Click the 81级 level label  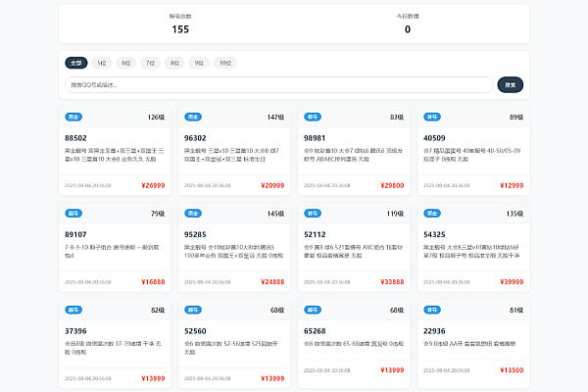(x=516, y=311)
